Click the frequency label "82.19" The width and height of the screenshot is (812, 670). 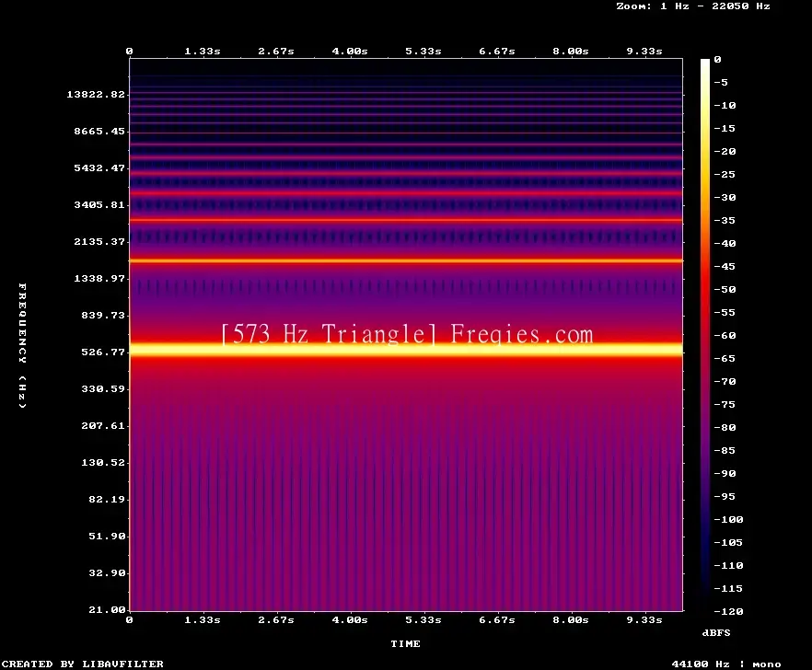(107, 499)
